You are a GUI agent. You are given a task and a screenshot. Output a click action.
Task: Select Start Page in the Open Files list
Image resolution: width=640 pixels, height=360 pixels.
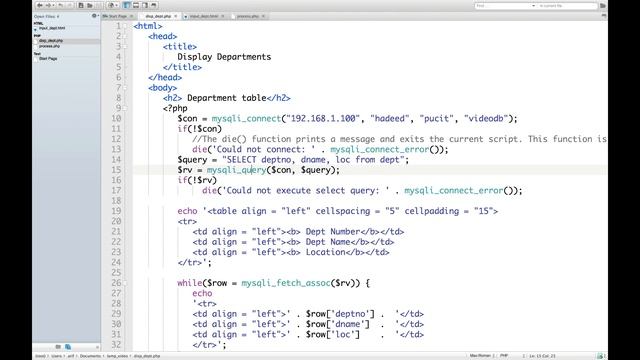pos(48,59)
